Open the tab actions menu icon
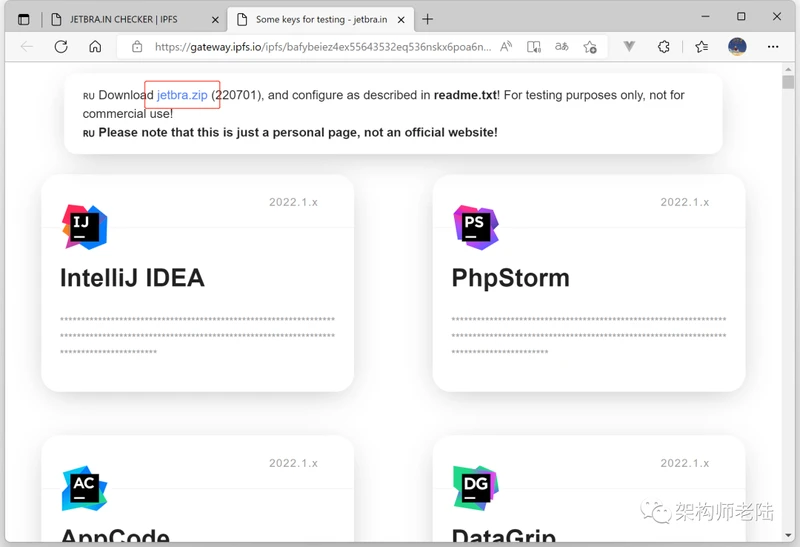 coord(23,19)
